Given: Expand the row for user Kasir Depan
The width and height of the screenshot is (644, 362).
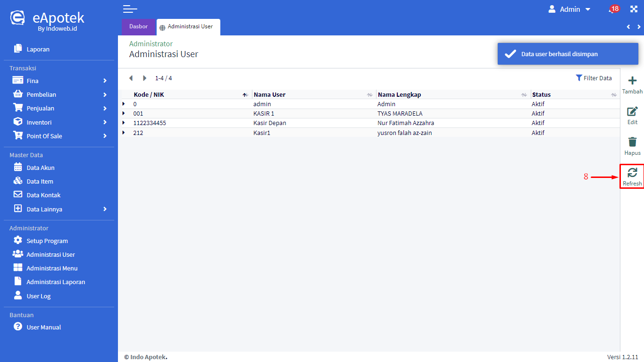Looking at the screenshot, I should click(x=124, y=123).
